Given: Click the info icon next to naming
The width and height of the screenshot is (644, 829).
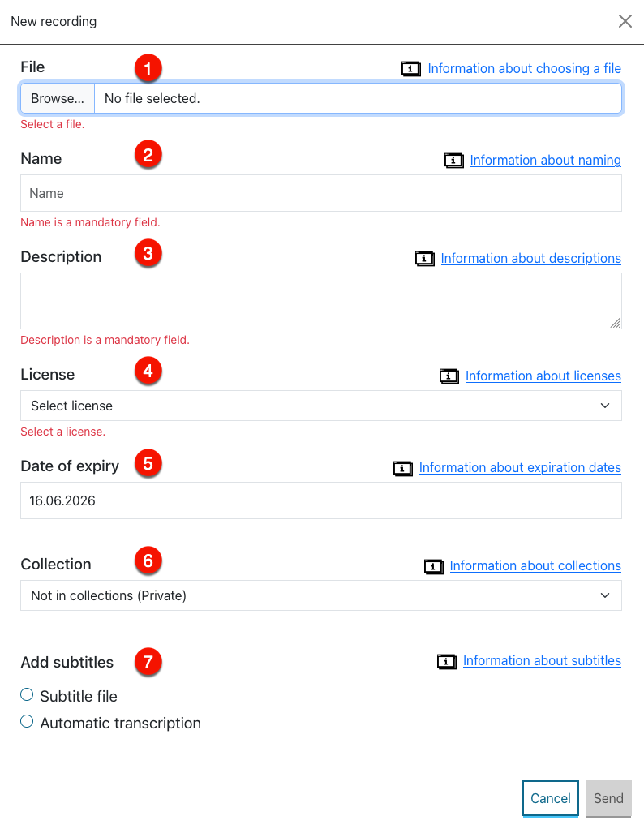Looking at the screenshot, I should click(x=453, y=160).
